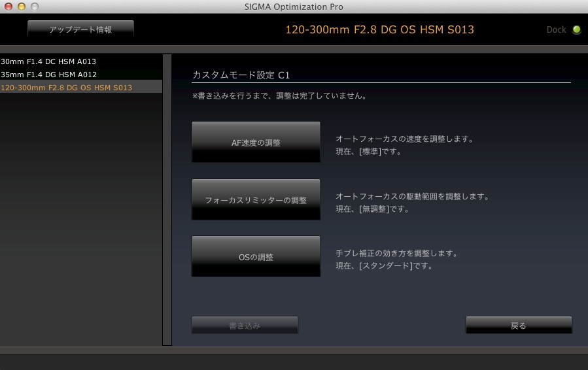The width and height of the screenshot is (588, 370).
Task: Open AF速度の調整 adjustment
Action: [x=256, y=142]
